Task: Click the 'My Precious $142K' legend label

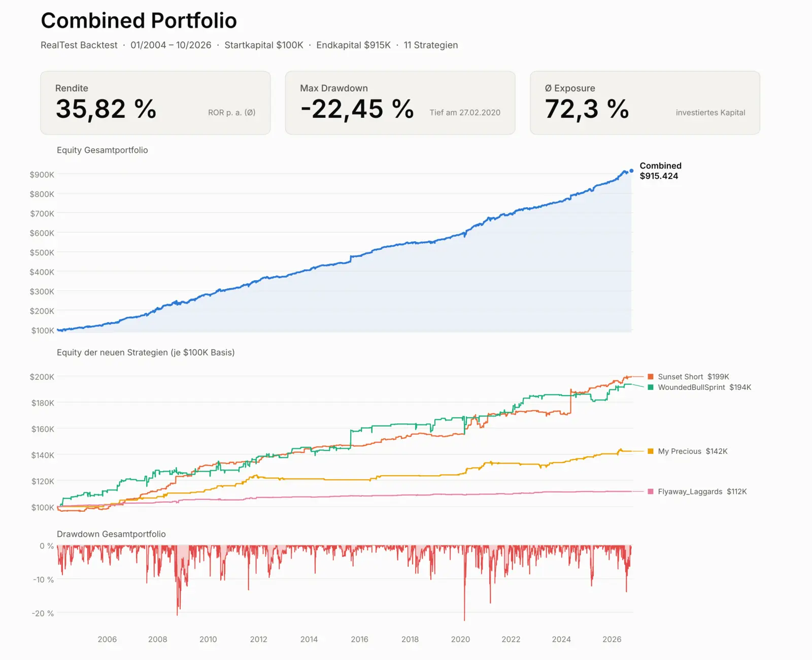Action: [x=693, y=451]
